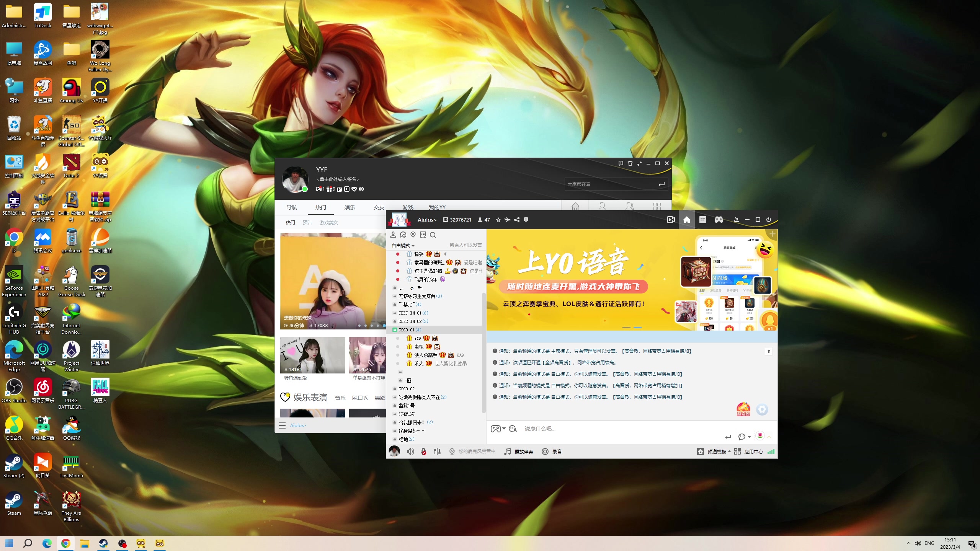
Task: Click the home icon in YYF window navigation
Action: [575, 206]
